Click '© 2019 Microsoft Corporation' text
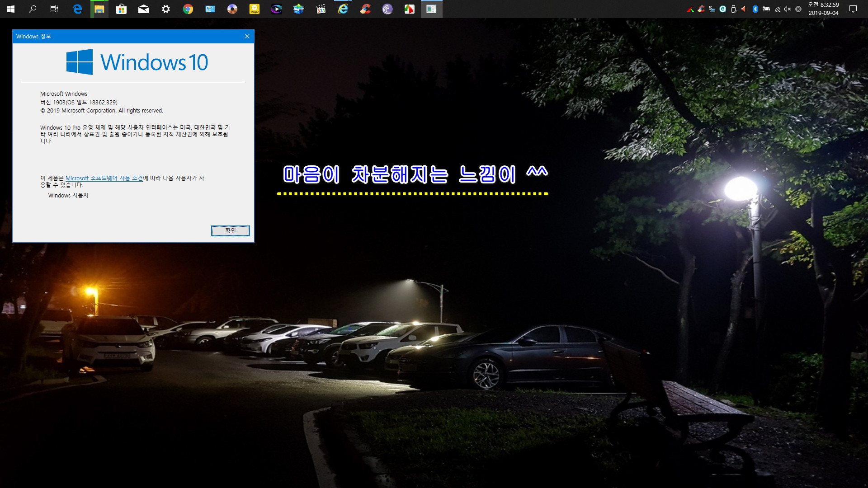This screenshot has width=868, height=488. coord(102,110)
